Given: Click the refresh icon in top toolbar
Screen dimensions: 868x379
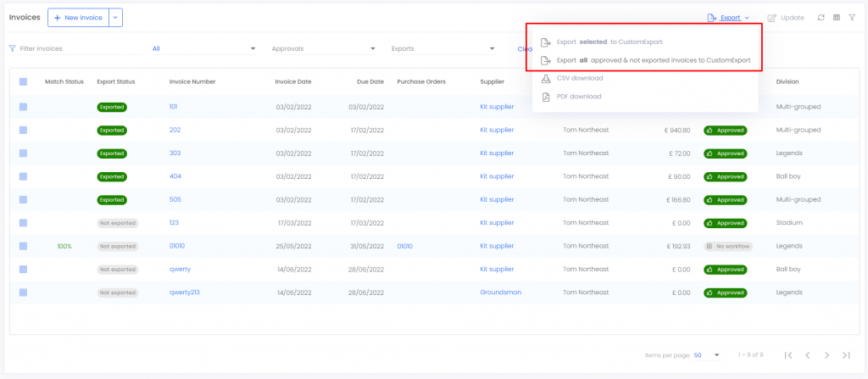Looking at the screenshot, I should point(821,18).
